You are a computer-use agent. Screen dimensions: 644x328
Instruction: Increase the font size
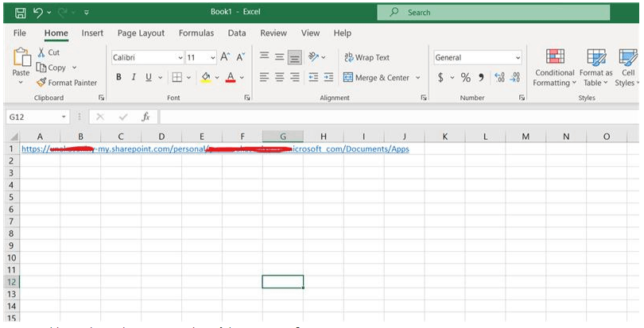(x=225, y=57)
